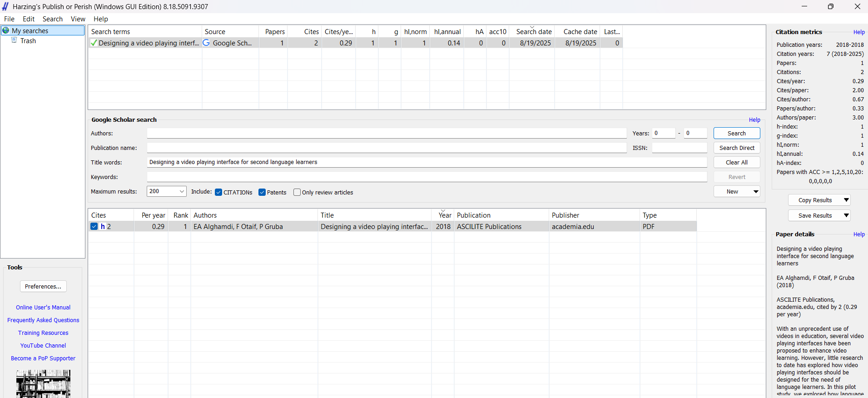Viewport: 868px width, 398px height.
Task: Open the Preferences button
Action: (43, 286)
